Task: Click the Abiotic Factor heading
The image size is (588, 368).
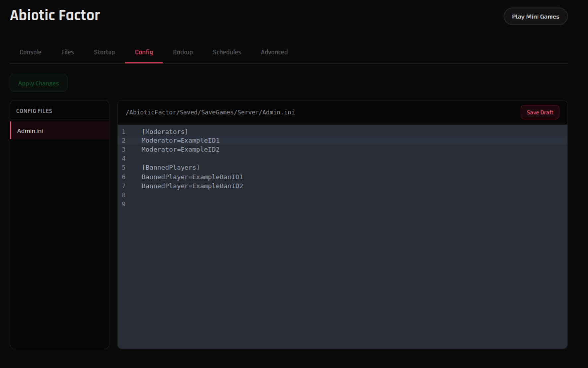Action: click(55, 15)
